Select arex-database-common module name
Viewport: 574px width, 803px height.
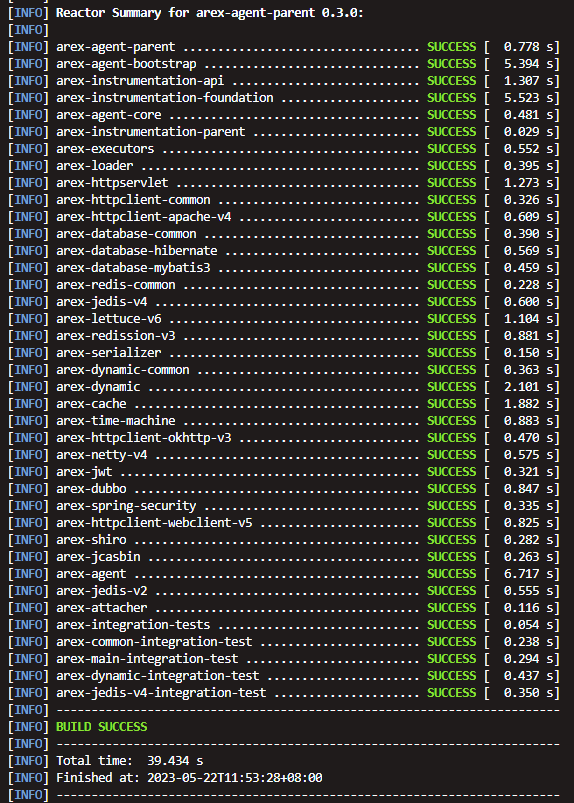click(x=126, y=234)
